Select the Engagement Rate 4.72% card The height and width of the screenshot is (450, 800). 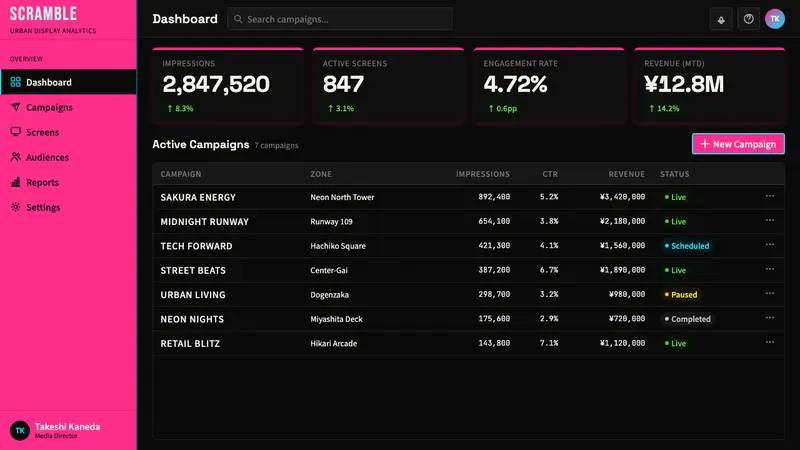pyautogui.click(x=549, y=86)
